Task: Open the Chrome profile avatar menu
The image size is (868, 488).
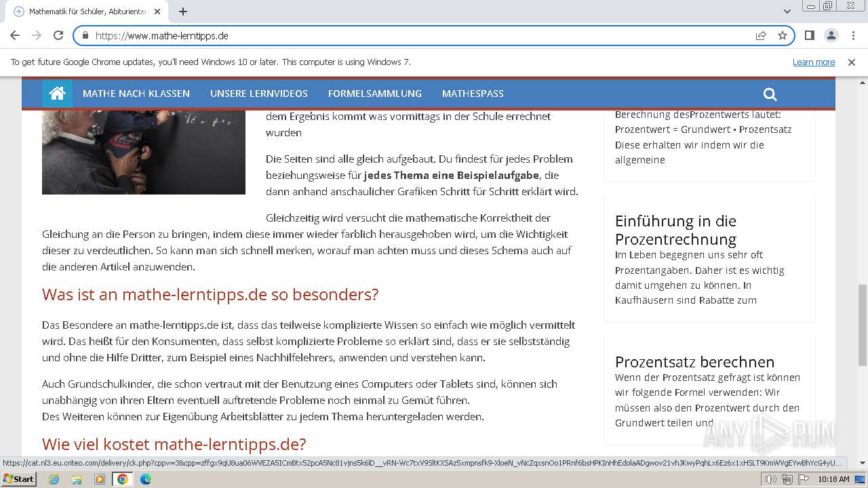Action: click(x=831, y=35)
